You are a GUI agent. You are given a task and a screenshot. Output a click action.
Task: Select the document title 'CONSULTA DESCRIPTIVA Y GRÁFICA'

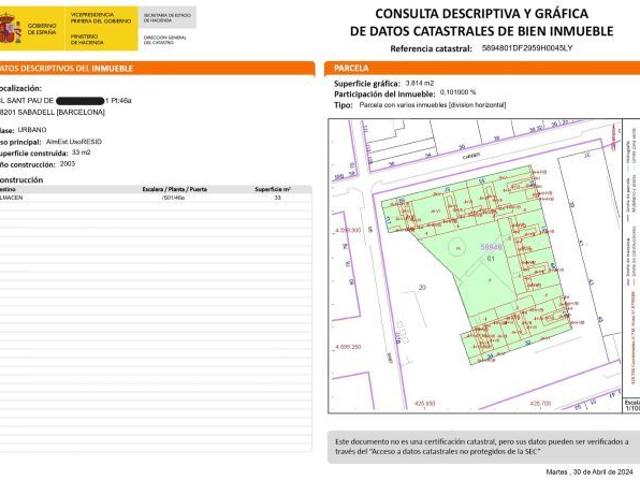tap(482, 13)
